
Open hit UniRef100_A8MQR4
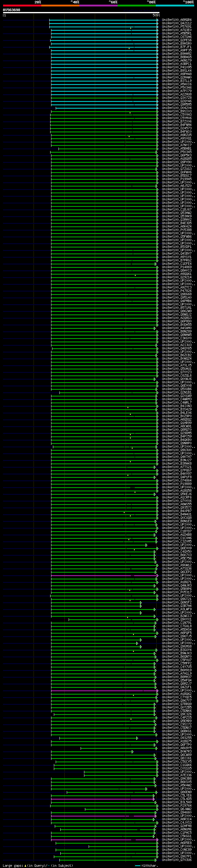176,20
